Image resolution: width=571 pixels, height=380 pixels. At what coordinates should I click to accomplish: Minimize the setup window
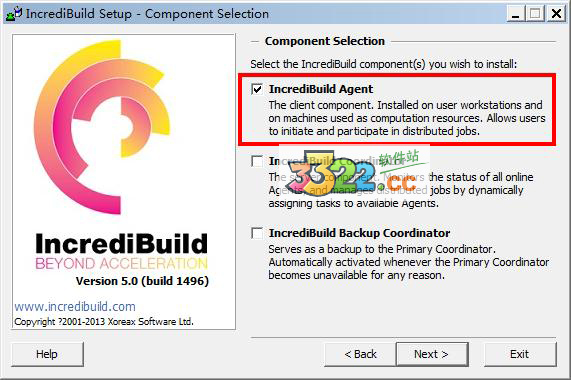pos(516,14)
